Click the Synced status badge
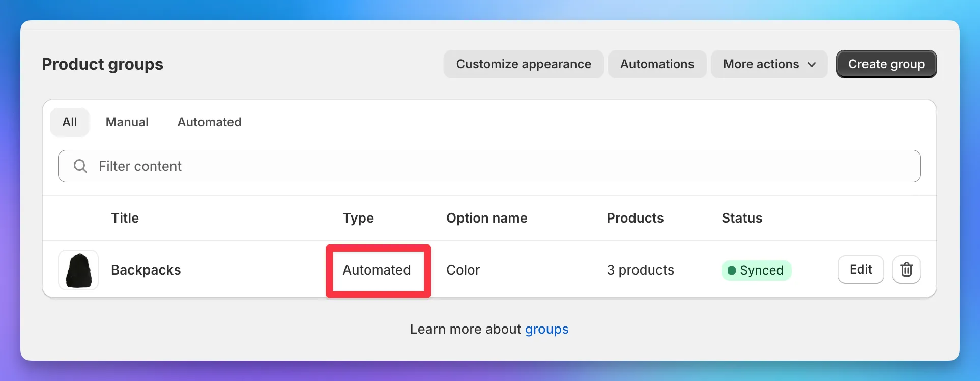The width and height of the screenshot is (980, 381). coord(756,270)
